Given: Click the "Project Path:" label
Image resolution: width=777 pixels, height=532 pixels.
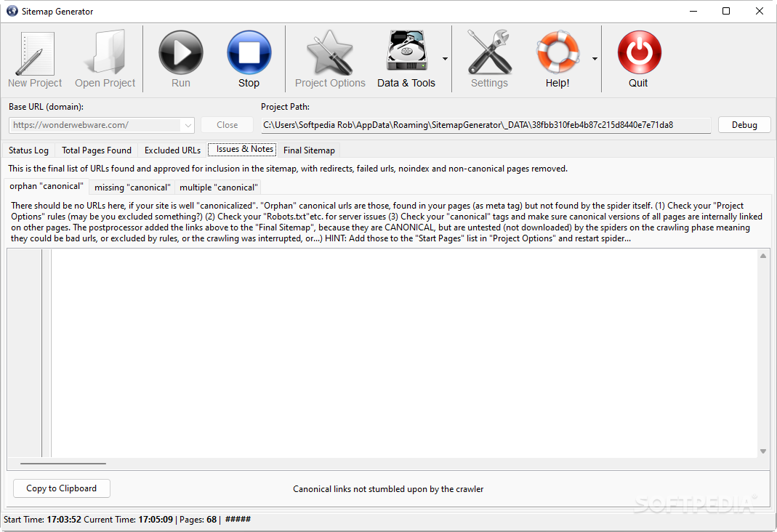Looking at the screenshot, I should coord(285,107).
